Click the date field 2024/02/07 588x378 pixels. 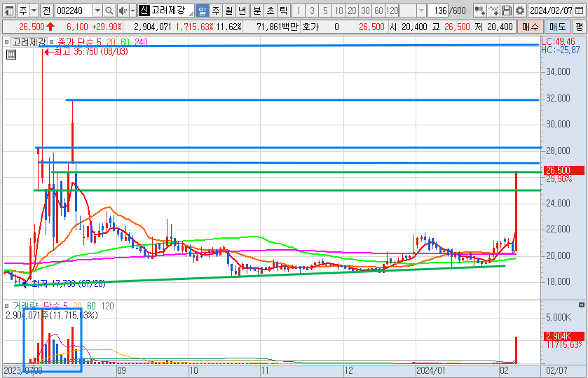tap(551, 10)
